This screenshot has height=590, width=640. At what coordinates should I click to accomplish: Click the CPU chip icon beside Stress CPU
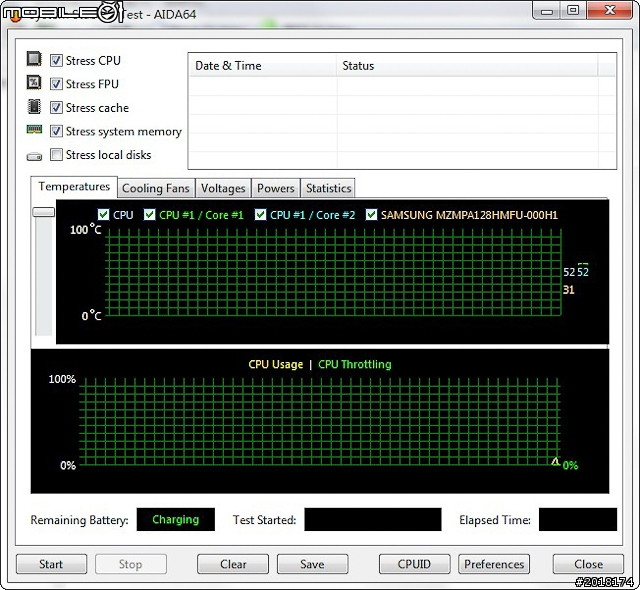coord(34,60)
